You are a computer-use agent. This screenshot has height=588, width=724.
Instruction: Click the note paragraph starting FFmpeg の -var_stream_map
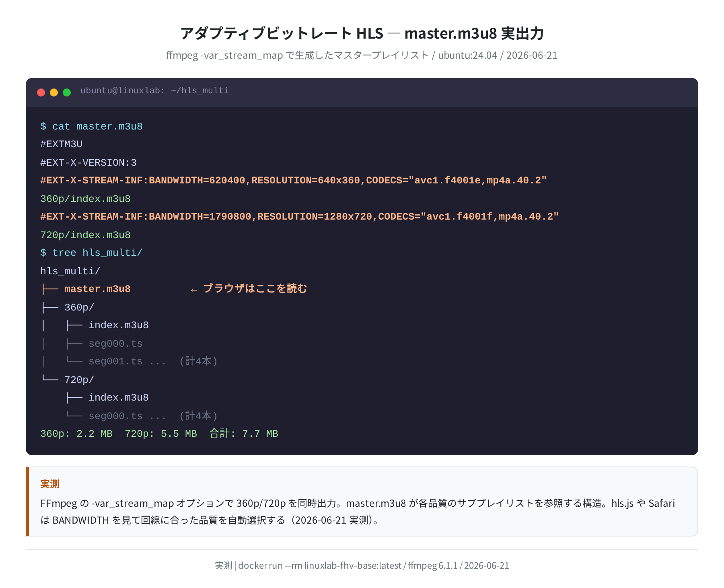click(x=358, y=512)
